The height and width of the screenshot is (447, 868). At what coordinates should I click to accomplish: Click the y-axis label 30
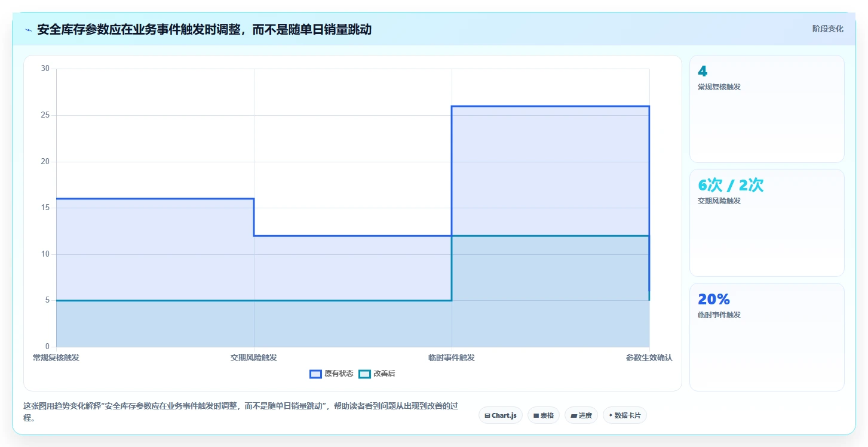45,69
